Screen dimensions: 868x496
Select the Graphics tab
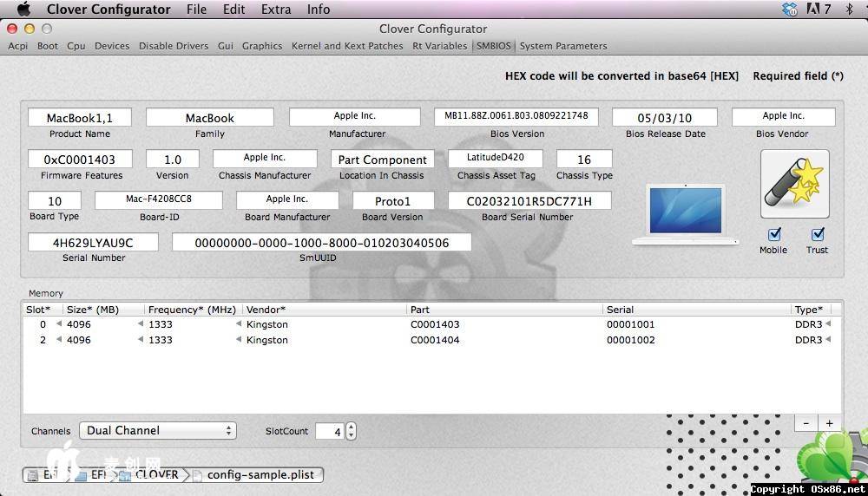coord(262,46)
